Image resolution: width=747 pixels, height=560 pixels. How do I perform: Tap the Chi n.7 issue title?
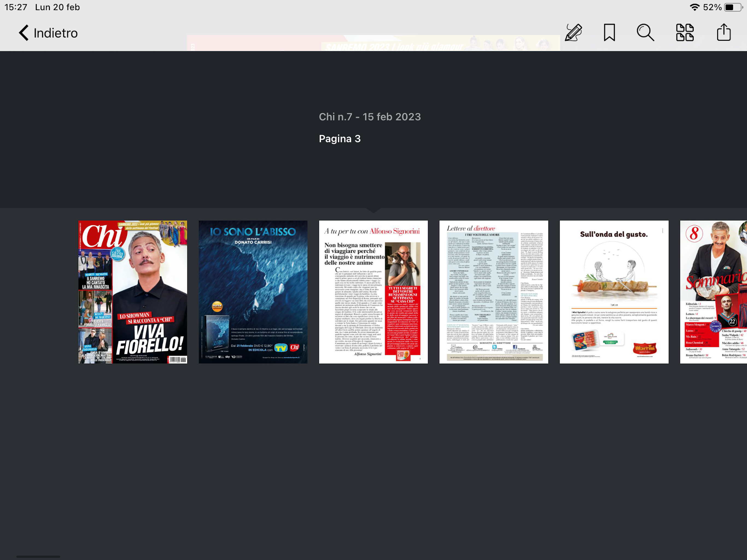(369, 117)
